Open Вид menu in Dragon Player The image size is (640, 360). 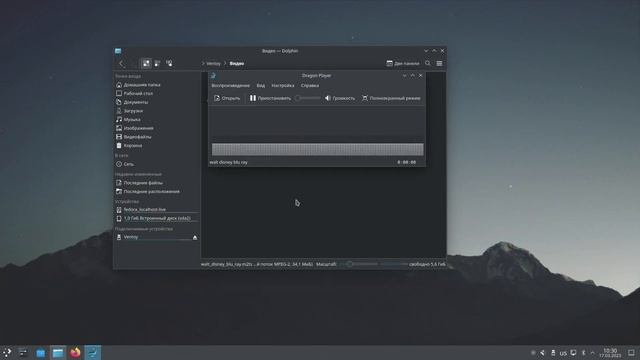coord(261,86)
